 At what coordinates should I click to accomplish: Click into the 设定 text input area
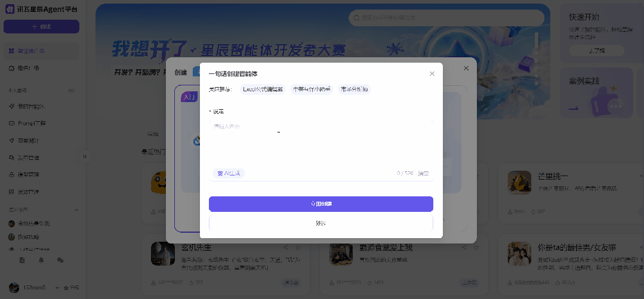(x=321, y=142)
